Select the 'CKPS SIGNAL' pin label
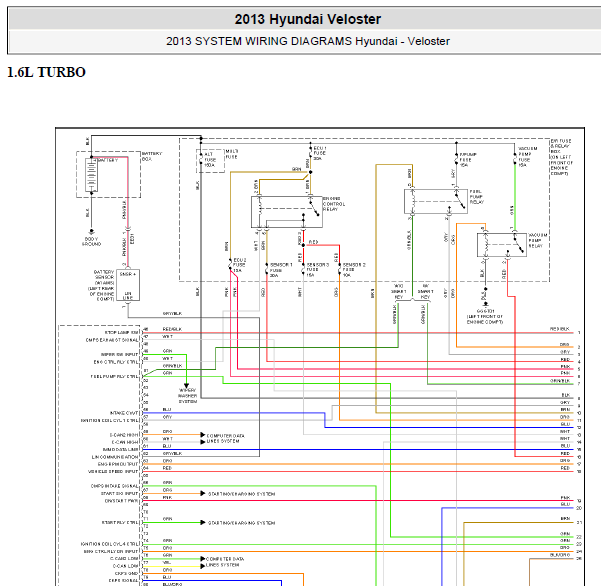The width and height of the screenshot is (601, 586). point(123,580)
